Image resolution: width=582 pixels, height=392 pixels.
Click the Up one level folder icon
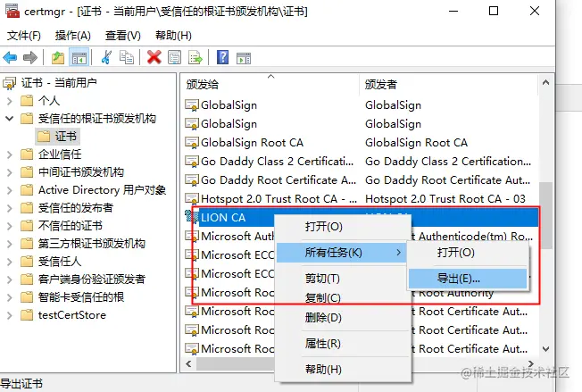57,57
